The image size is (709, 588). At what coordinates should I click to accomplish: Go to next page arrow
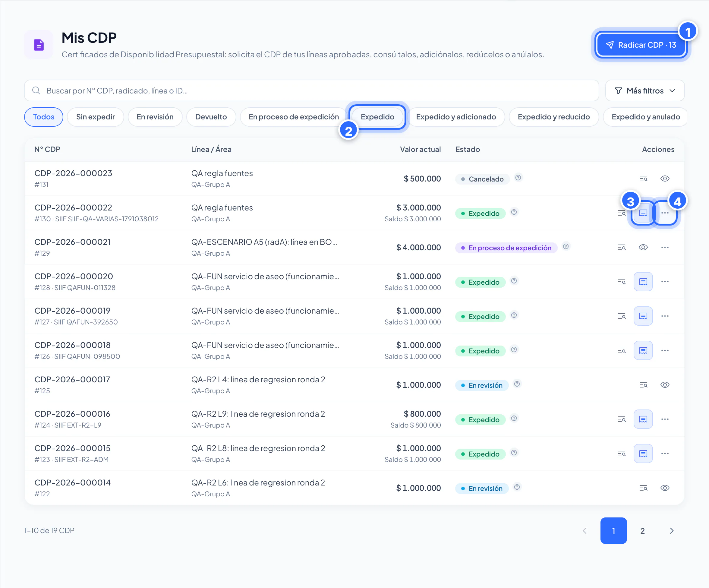click(x=672, y=531)
